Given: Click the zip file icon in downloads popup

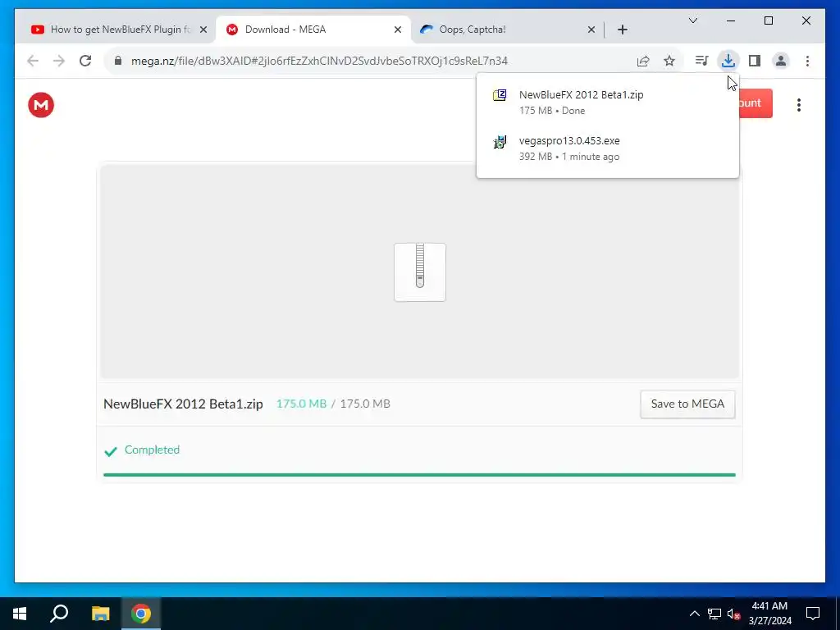Looking at the screenshot, I should pyautogui.click(x=500, y=95).
